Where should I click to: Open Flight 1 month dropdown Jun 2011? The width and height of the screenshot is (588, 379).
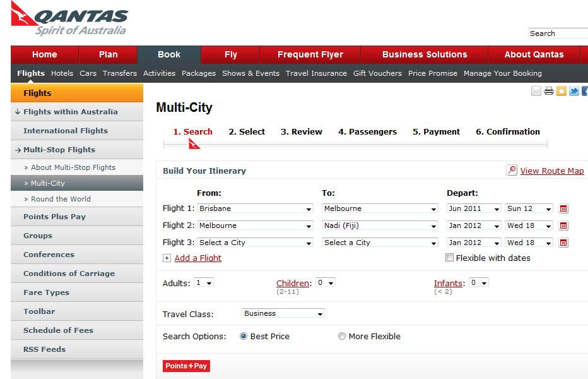(474, 208)
